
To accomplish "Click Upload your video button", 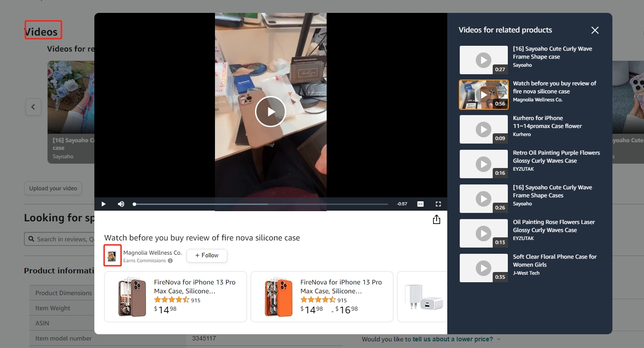I will pyautogui.click(x=53, y=188).
